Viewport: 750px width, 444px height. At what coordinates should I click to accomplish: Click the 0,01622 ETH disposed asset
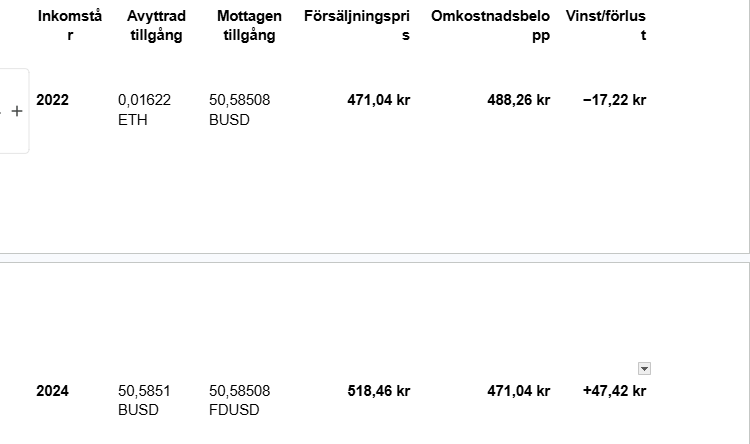144,110
